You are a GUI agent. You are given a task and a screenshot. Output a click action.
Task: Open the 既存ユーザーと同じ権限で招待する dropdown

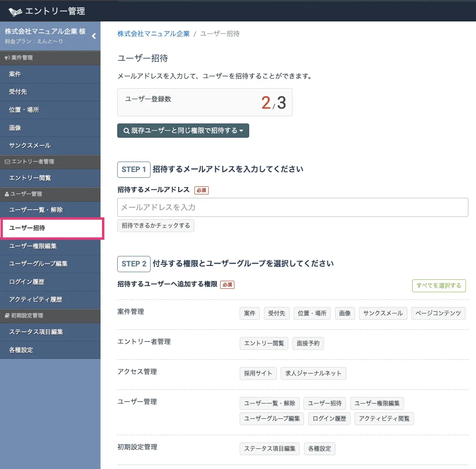(182, 130)
